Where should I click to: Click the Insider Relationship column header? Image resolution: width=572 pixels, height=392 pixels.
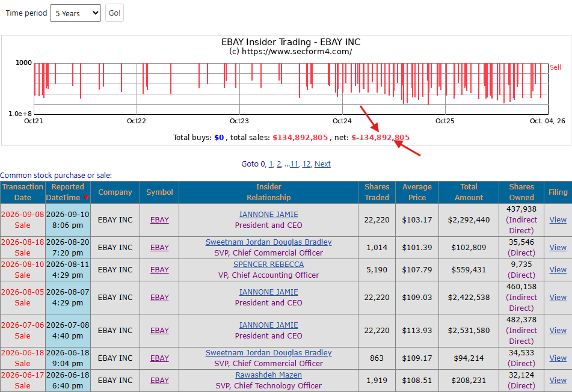269,192
